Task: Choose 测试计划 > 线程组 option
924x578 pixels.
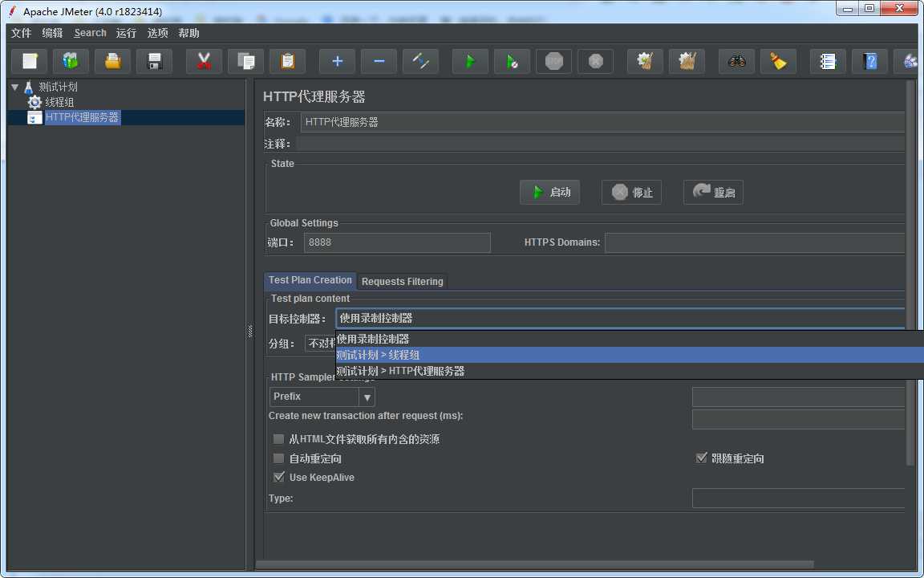Action: click(630, 355)
